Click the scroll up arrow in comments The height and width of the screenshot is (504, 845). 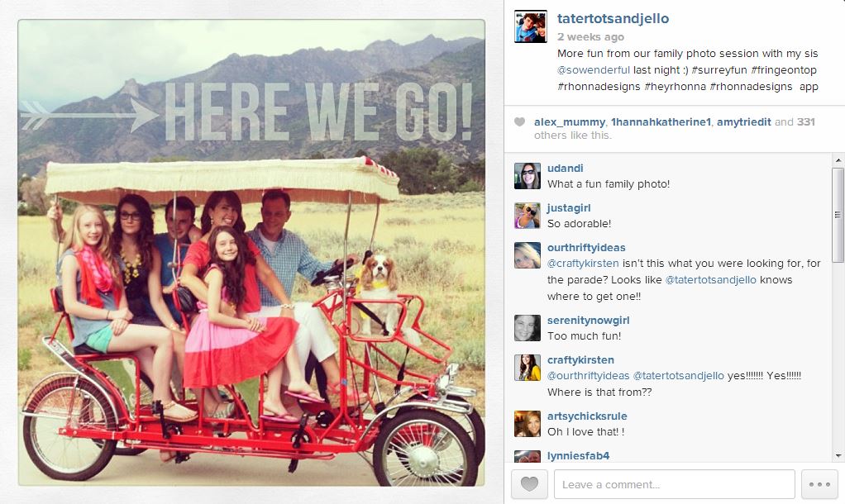tap(838, 160)
